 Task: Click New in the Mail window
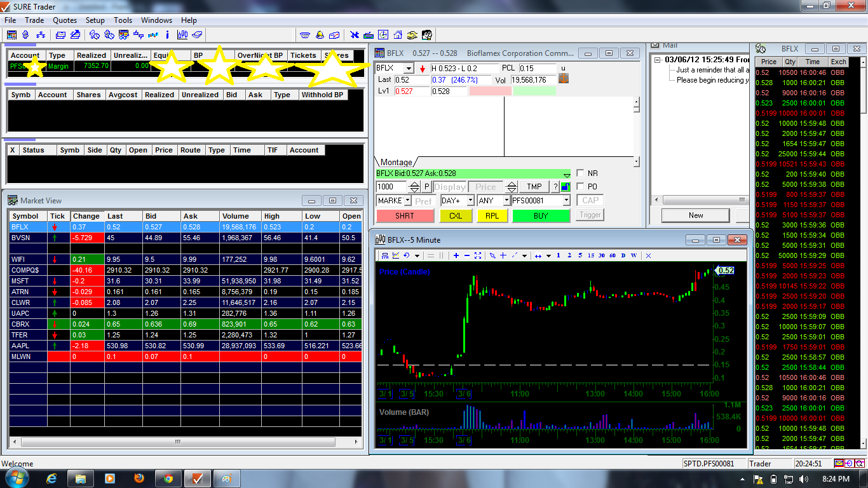(696, 215)
